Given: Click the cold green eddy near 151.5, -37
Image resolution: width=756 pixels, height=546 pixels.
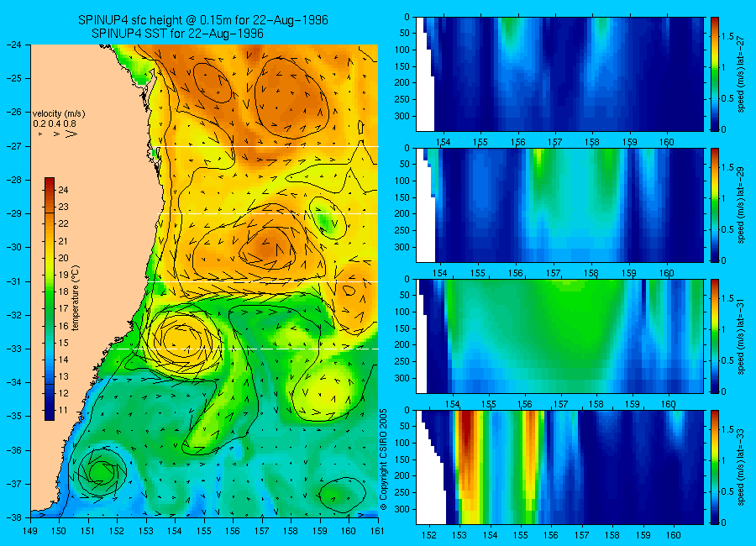Looking at the screenshot, I should click(102, 471).
